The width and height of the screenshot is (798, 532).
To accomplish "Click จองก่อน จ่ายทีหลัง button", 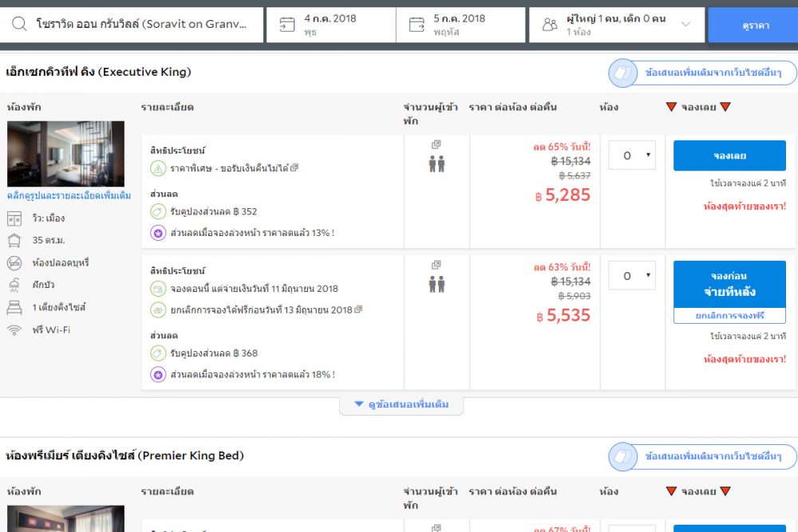I will [x=729, y=285].
